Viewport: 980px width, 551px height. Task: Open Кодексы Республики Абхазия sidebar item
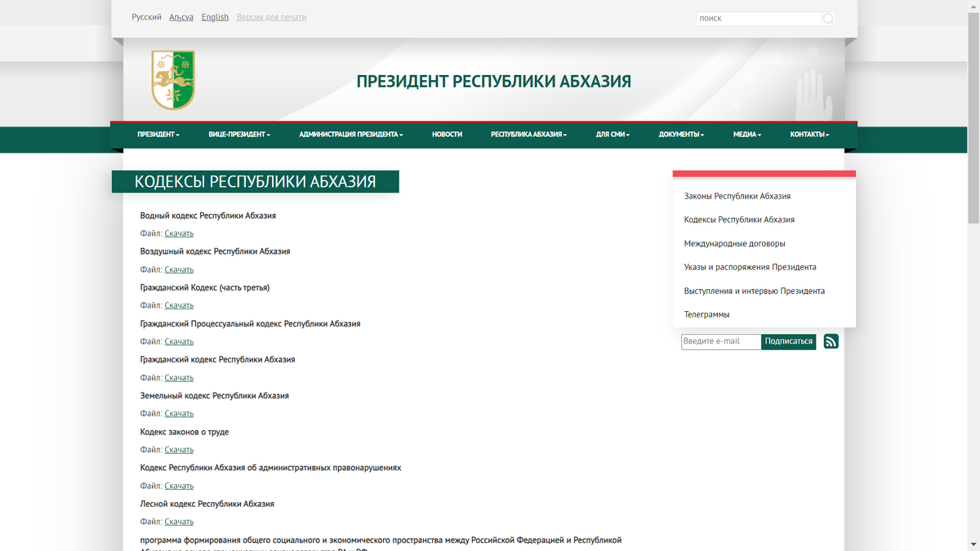739,220
